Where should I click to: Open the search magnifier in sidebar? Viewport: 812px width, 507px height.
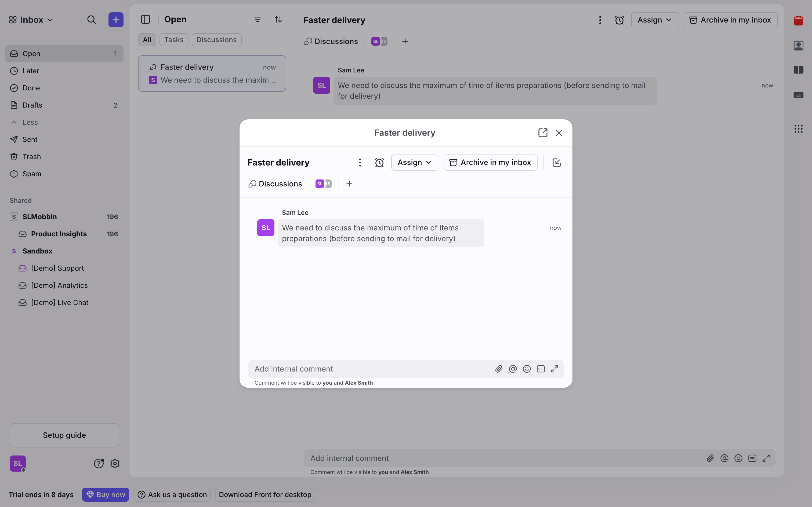click(x=92, y=20)
